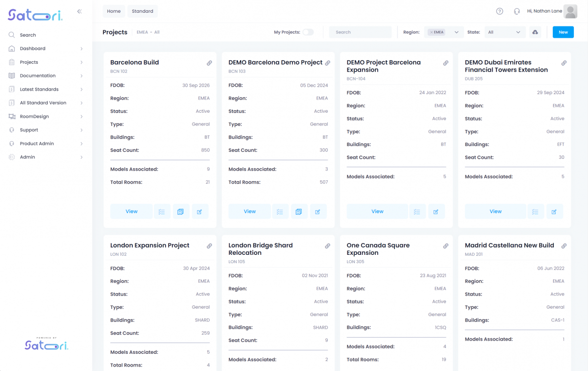Click the projects Search input field
588x371 pixels.
tap(360, 32)
